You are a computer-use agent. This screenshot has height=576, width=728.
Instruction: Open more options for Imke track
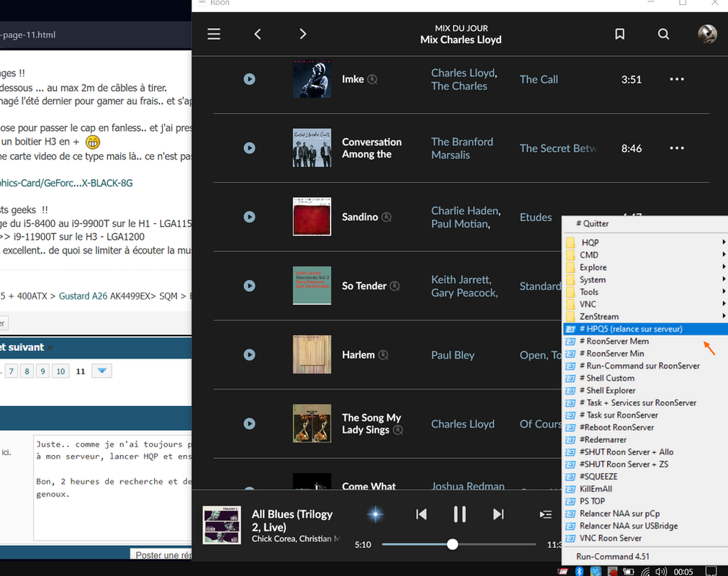click(676, 79)
